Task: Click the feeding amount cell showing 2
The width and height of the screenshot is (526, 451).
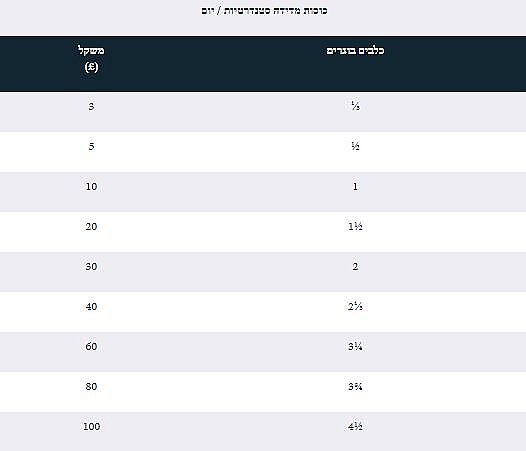Action: pyautogui.click(x=355, y=266)
